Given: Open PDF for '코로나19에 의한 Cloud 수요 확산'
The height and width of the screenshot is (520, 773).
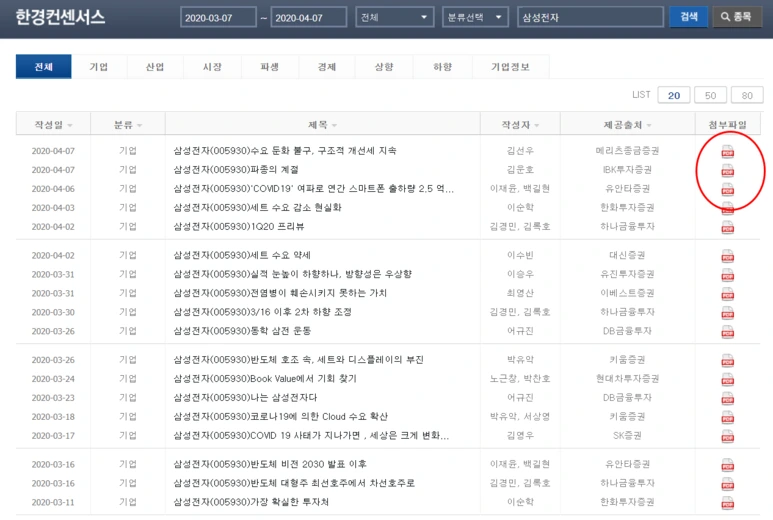Looking at the screenshot, I should click(727, 417).
